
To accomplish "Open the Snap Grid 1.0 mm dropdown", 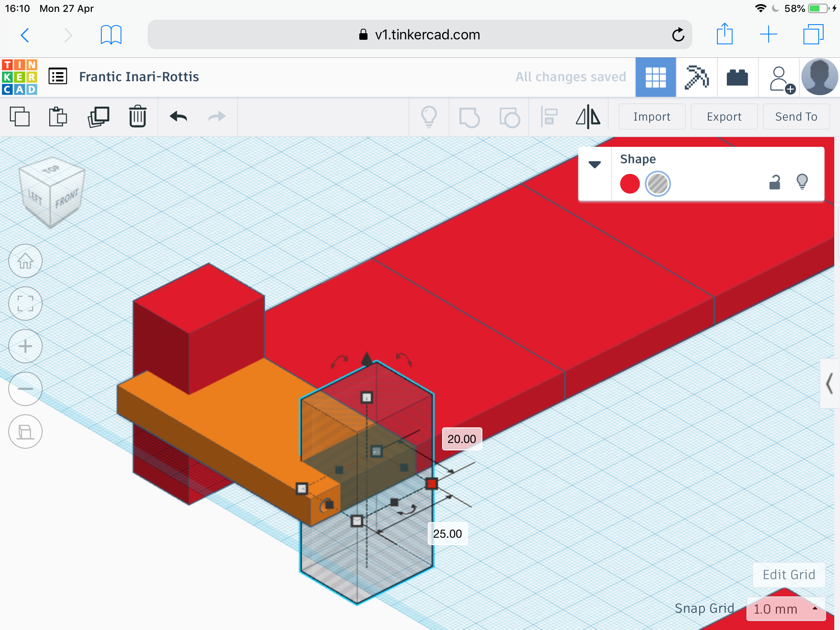I will [786, 609].
